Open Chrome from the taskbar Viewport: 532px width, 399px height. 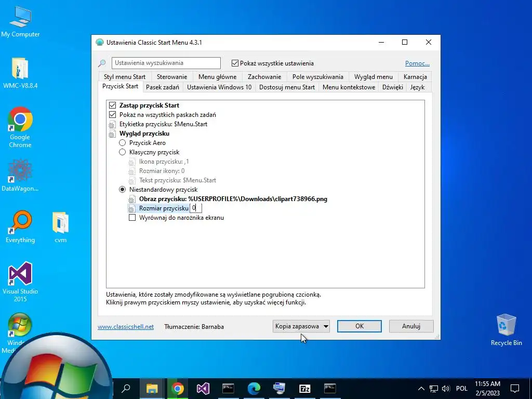pyautogui.click(x=177, y=388)
